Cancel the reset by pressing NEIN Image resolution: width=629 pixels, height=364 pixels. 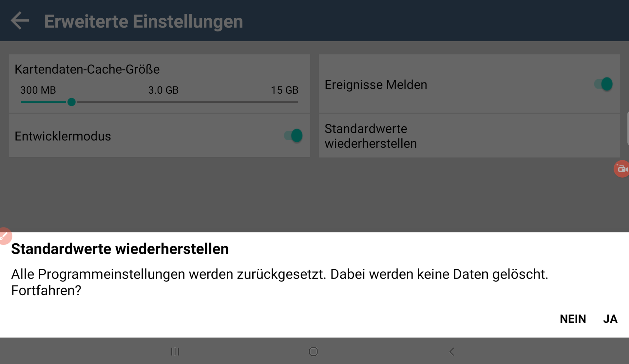(x=573, y=319)
